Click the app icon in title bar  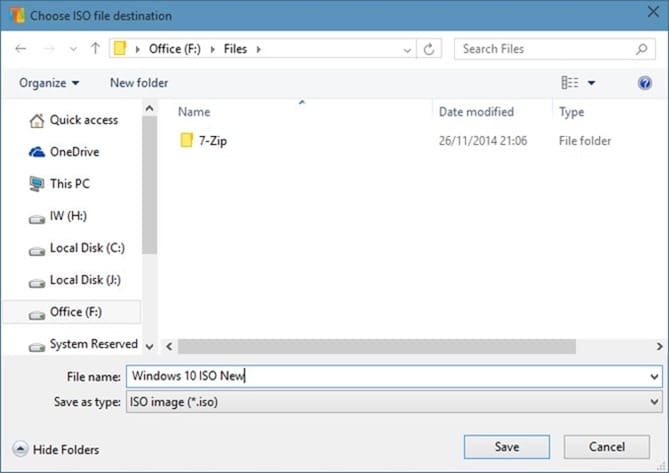tap(17, 16)
